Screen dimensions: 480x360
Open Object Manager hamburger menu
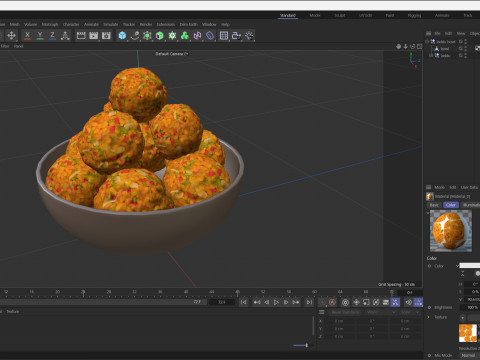429,33
